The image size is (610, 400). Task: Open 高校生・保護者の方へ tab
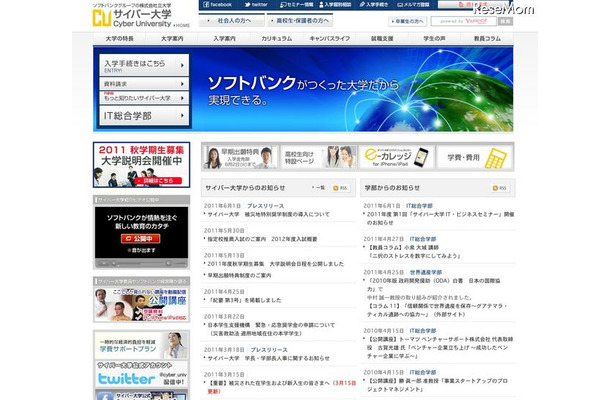click(x=300, y=20)
